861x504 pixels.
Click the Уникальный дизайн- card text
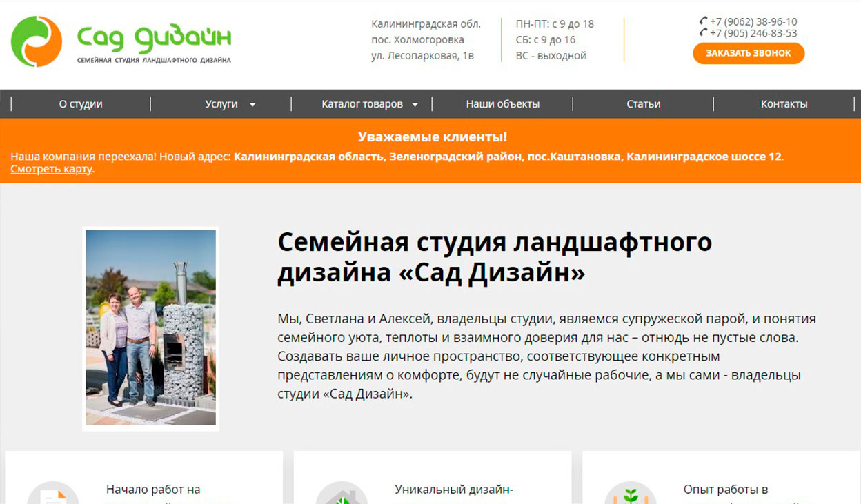(x=454, y=490)
